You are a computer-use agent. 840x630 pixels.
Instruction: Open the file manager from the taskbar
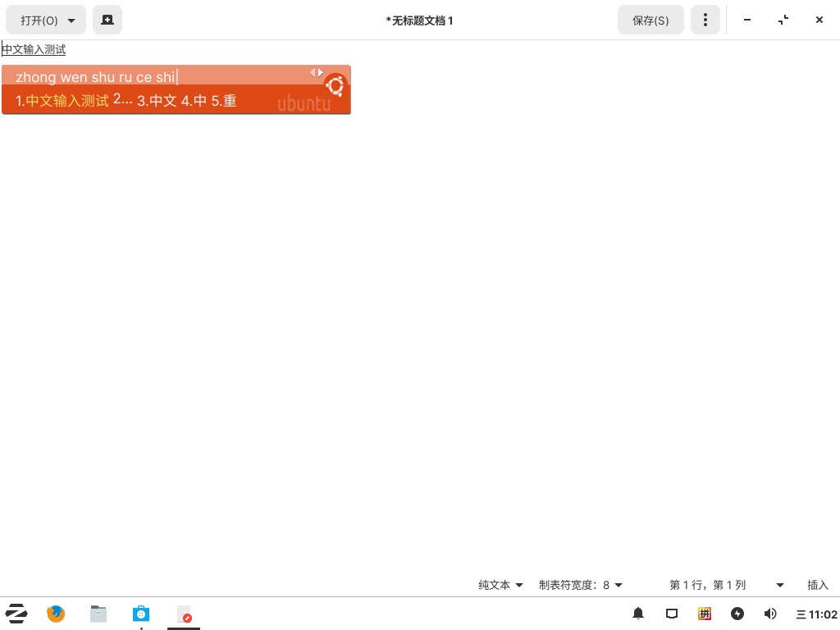click(98, 614)
